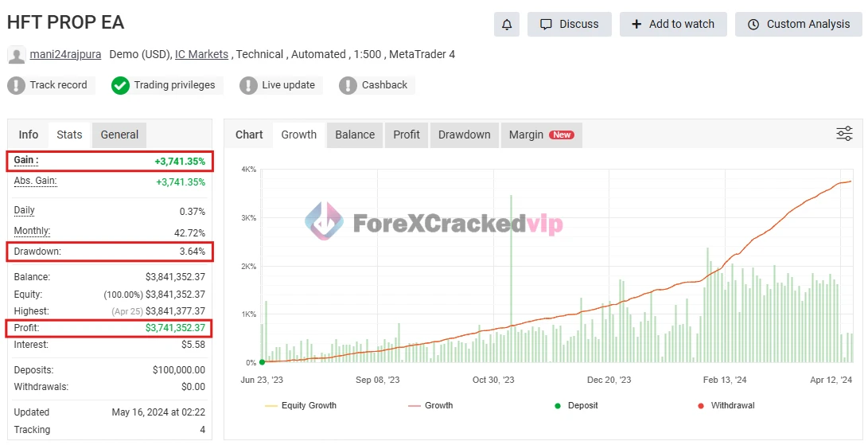Open the Drawdown chart tab
Image resolution: width=868 pixels, height=445 pixels.
pos(465,135)
